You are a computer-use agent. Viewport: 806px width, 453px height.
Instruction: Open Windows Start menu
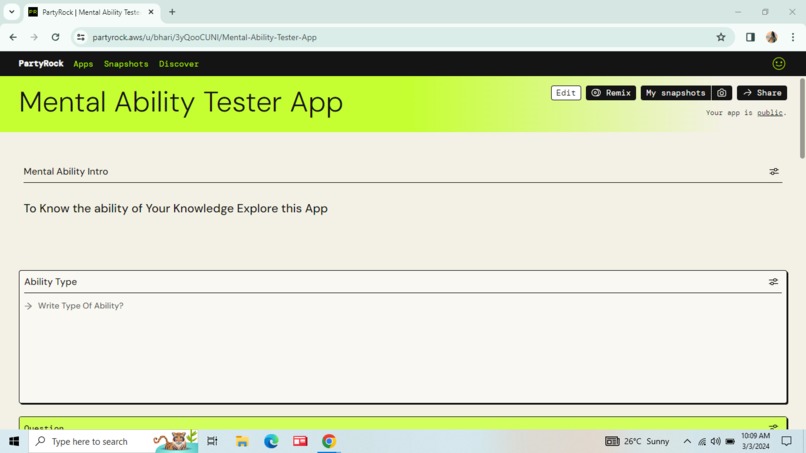click(14, 441)
